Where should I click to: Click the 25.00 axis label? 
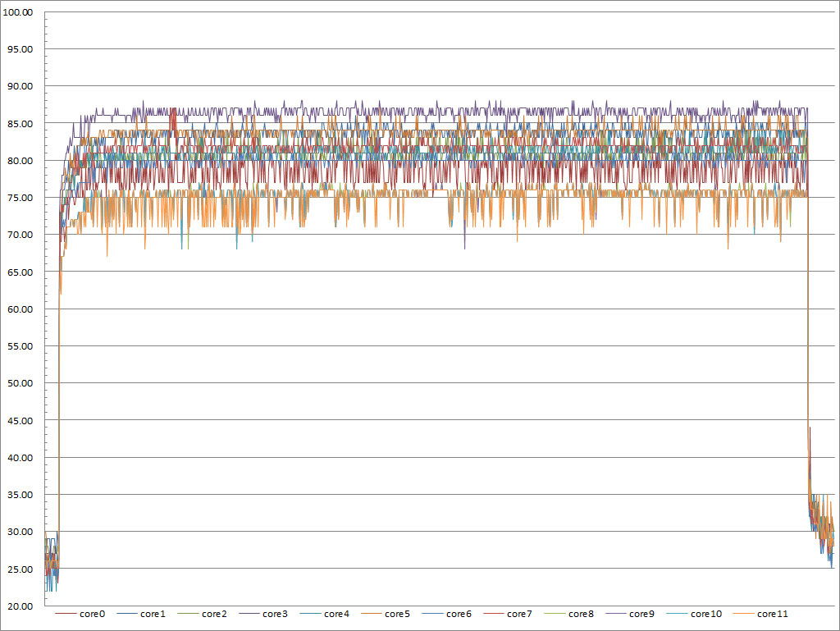click(20, 569)
